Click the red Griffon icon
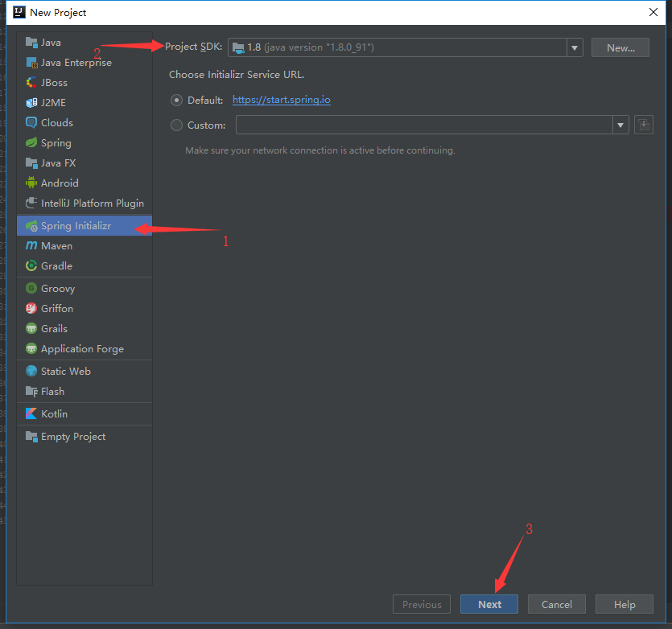672x629 pixels. [x=31, y=308]
